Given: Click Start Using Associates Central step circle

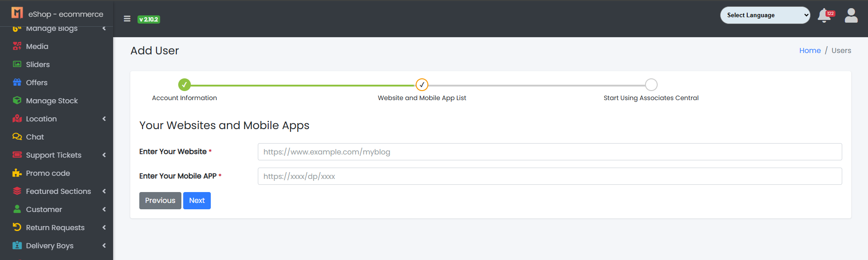Looking at the screenshot, I should tap(651, 85).
